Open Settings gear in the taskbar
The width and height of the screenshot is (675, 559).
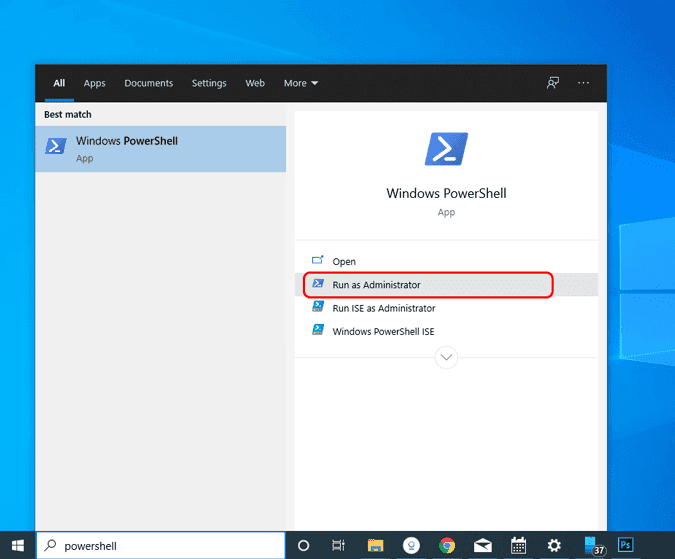tap(554, 546)
